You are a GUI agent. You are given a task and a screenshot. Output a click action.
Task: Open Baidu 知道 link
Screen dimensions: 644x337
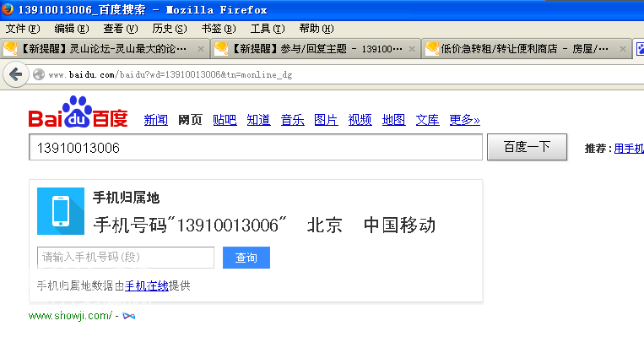tap(259, 120)
